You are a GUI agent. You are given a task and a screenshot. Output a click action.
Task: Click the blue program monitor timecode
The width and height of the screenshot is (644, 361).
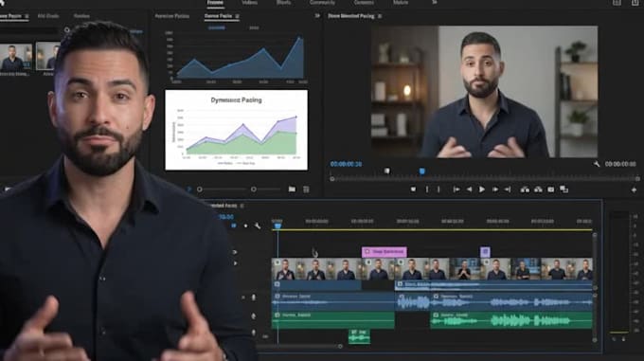point(346,164)
